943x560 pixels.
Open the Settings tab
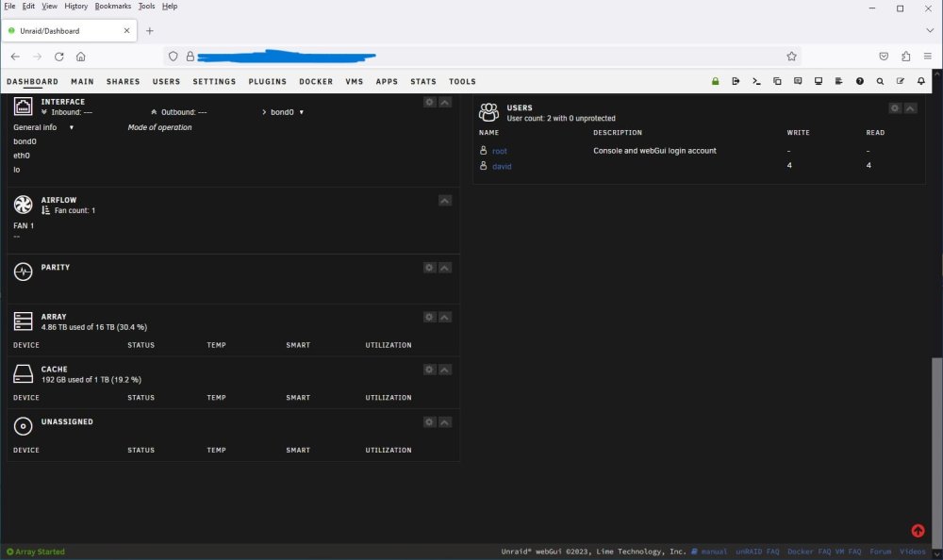click(x=214, y=82)
